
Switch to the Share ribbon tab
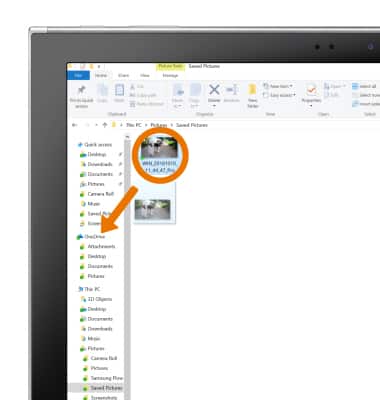123,76
